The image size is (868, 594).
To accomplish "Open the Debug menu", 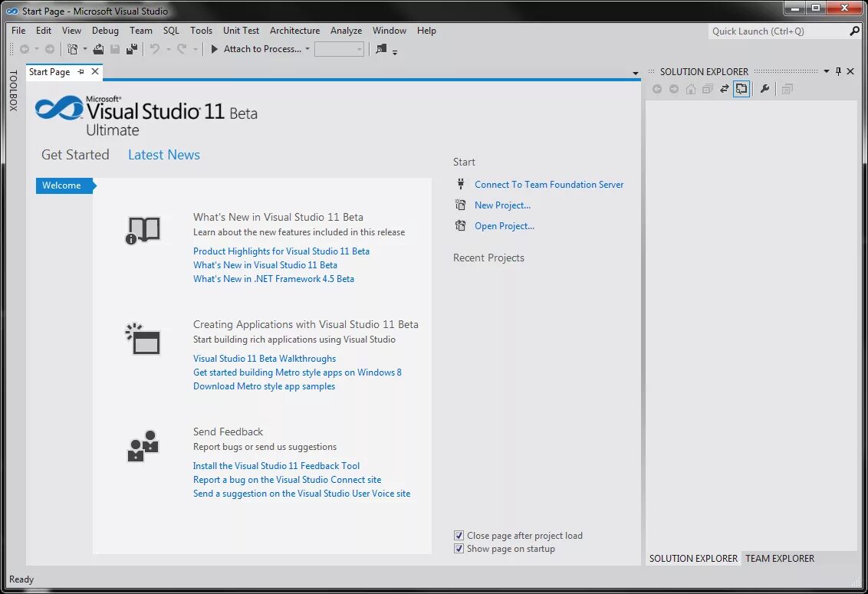I will [x=105, y=31].
